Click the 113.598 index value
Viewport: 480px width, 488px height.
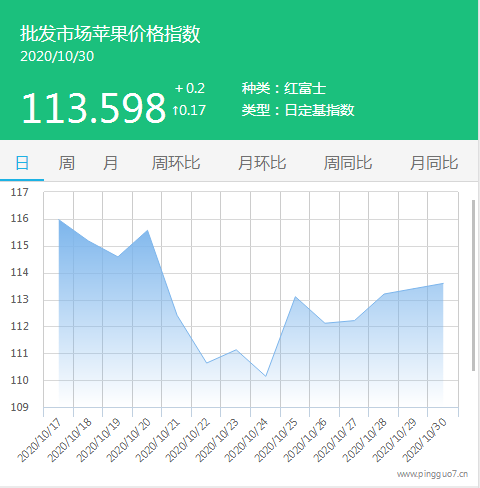click(93, 108)
